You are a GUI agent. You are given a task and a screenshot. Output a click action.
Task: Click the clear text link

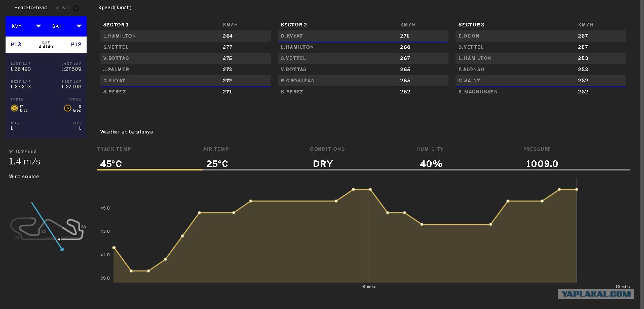(63, 8)
